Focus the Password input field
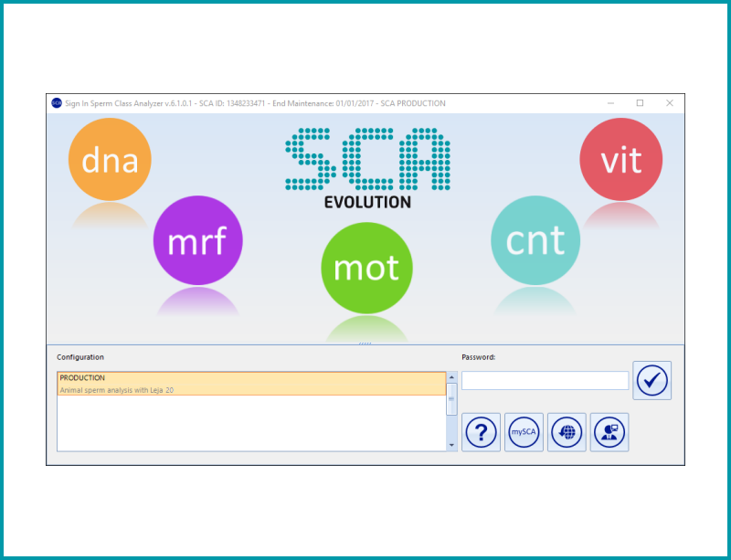This screenshot has height=560, width=731. point(545,380)
